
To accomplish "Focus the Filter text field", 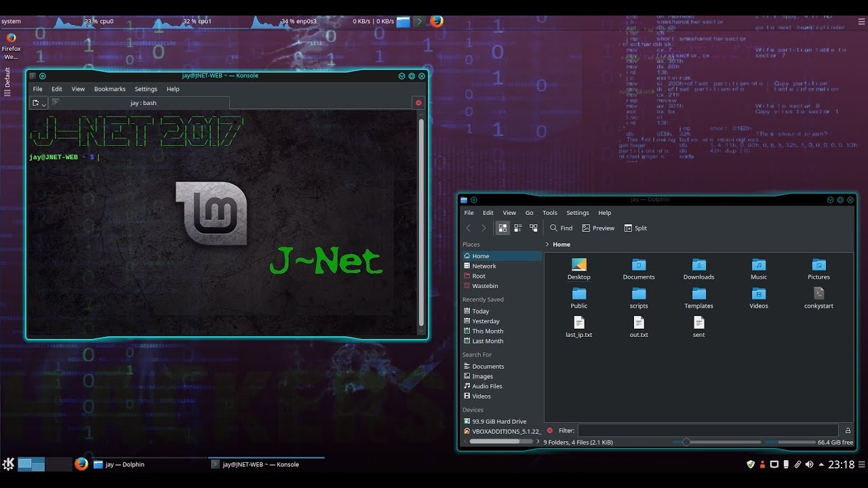I will click(708, 430).
